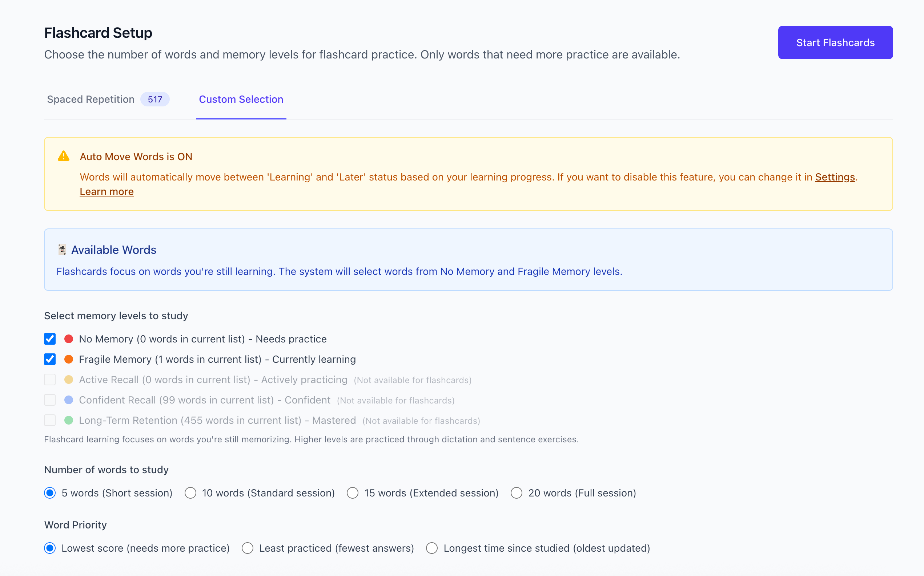
Task: Click the red No Memory dot
Action: [69, 339]
